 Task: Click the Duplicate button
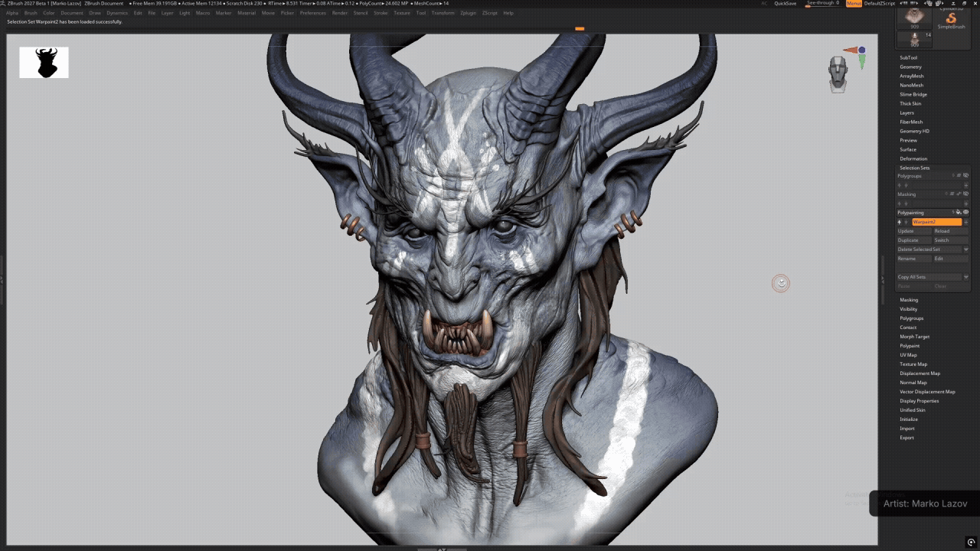[913, 240]
